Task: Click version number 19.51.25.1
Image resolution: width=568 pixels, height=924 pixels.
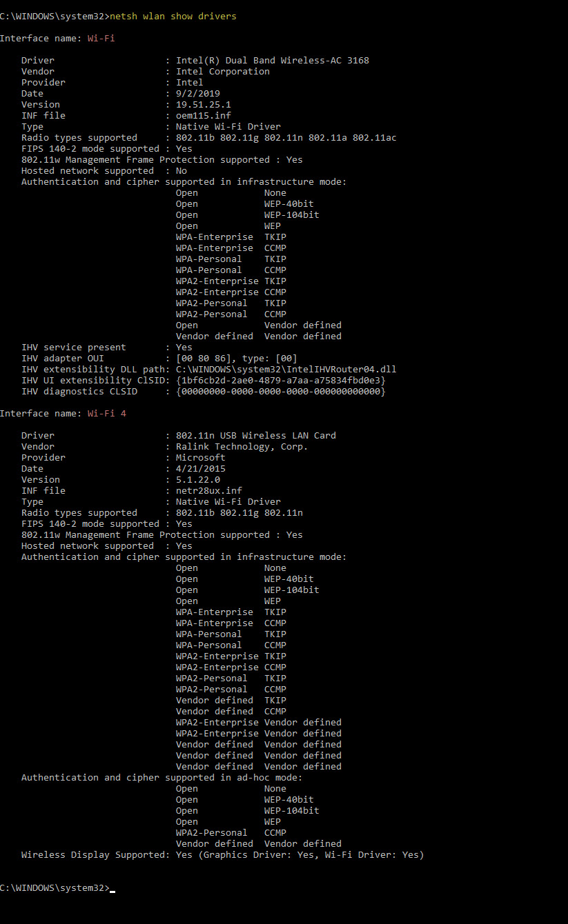Action: click(x=203, y=104)
